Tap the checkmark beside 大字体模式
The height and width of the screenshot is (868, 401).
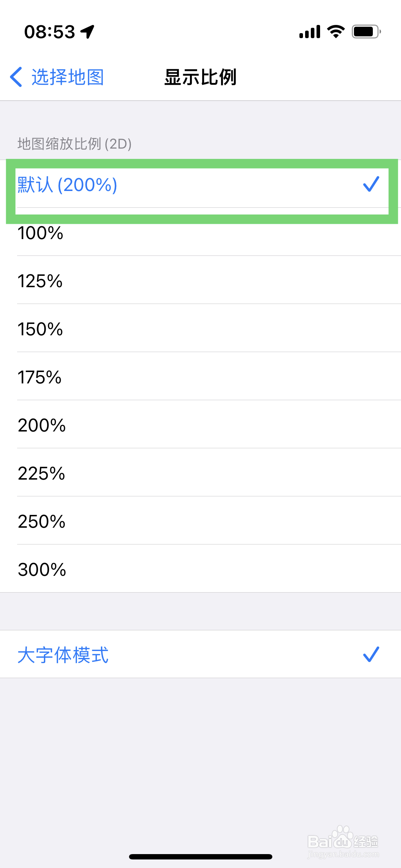pyautogui.click(x=371, y=655)
